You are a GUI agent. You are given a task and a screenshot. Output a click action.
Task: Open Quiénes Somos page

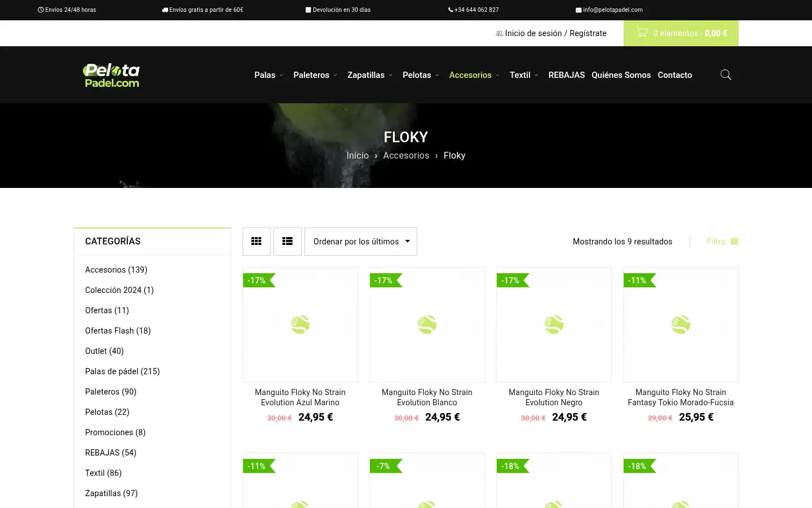pos(621,75)
